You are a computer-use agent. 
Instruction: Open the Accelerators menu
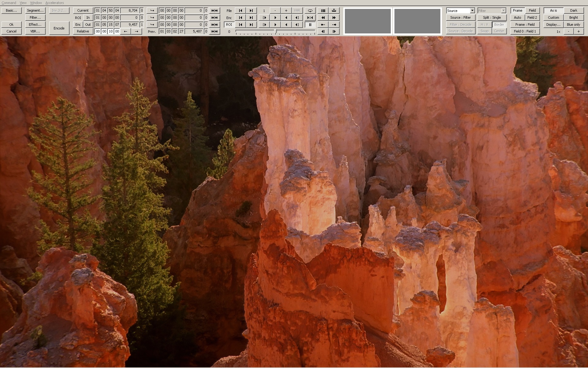click(x=55, y=3)
